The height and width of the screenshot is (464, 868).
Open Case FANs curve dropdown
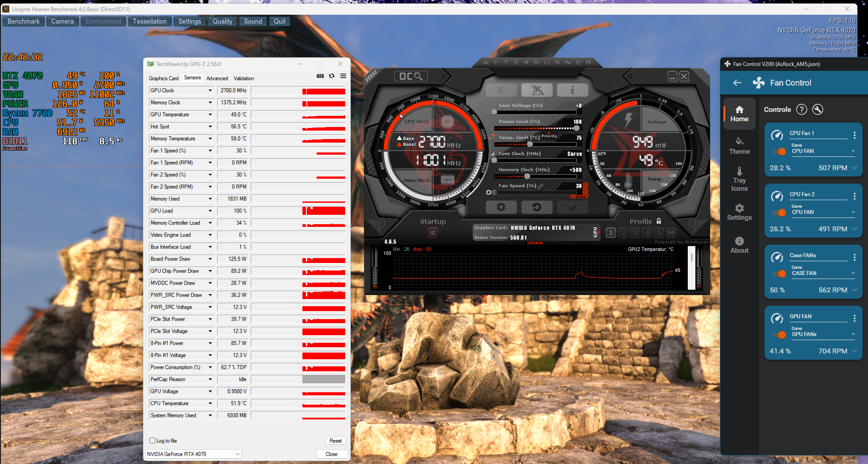[x=823, y=273]
